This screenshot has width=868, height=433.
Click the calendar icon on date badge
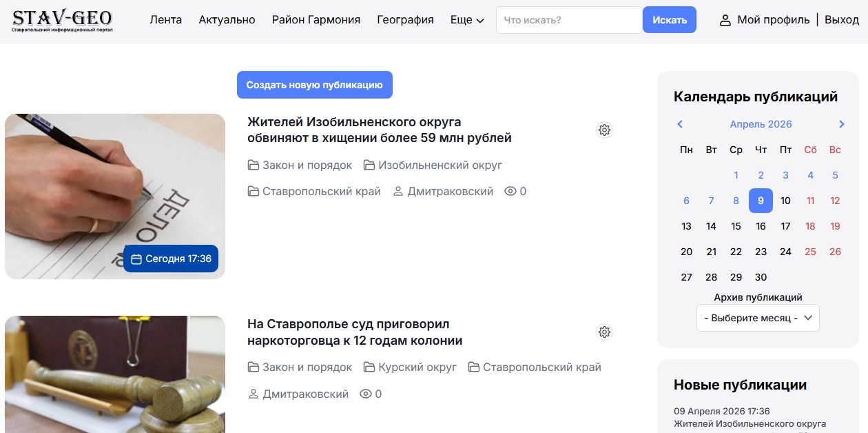click(x=136, y=259)
